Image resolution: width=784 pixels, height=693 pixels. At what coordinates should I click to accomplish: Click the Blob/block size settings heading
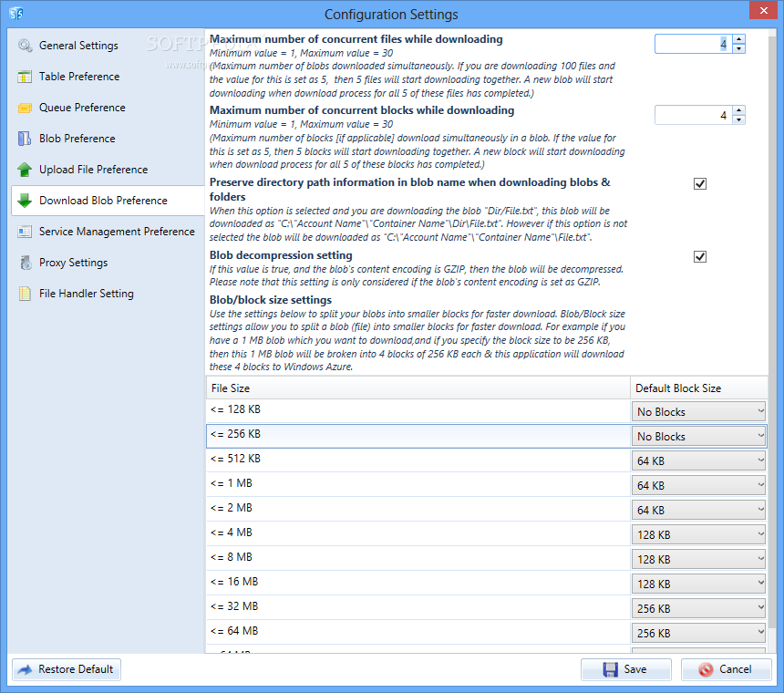pyautogui.click(x=271, y=300)
